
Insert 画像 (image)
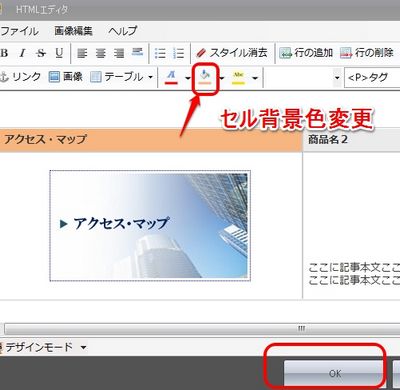pyautogui.click(x=65, y=77)
